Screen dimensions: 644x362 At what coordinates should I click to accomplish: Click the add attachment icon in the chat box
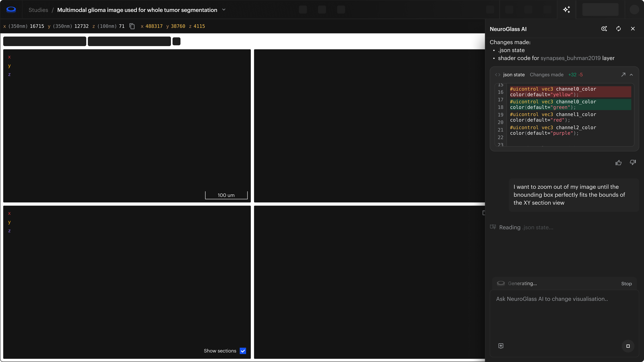coord(501,346)
